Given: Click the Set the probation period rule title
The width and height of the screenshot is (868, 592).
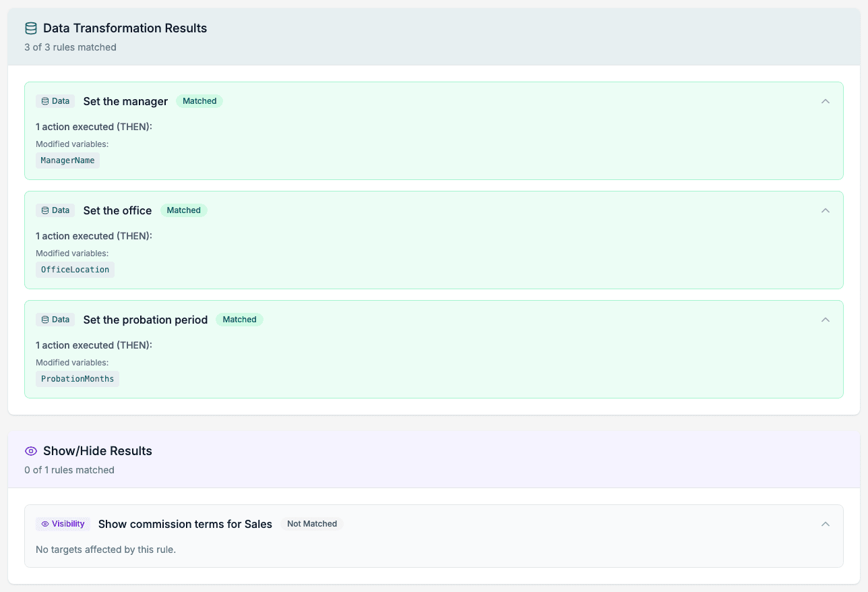Looking at the screenshot, I should (146, 320).
